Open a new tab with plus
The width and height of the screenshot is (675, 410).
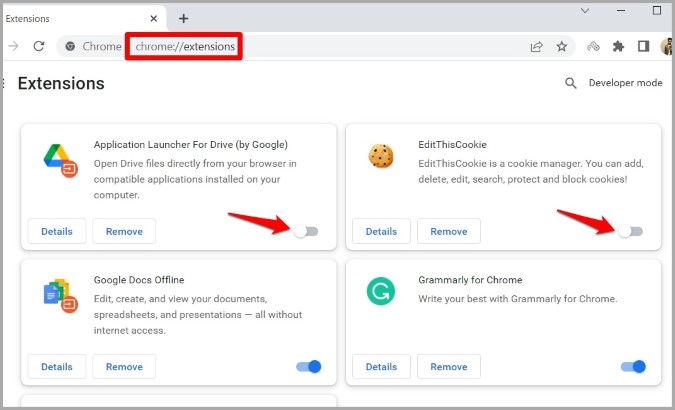point(183,19)
